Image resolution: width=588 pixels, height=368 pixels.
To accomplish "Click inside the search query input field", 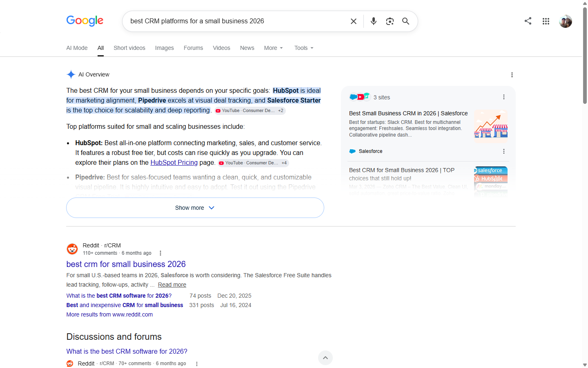I will (237, 21).
